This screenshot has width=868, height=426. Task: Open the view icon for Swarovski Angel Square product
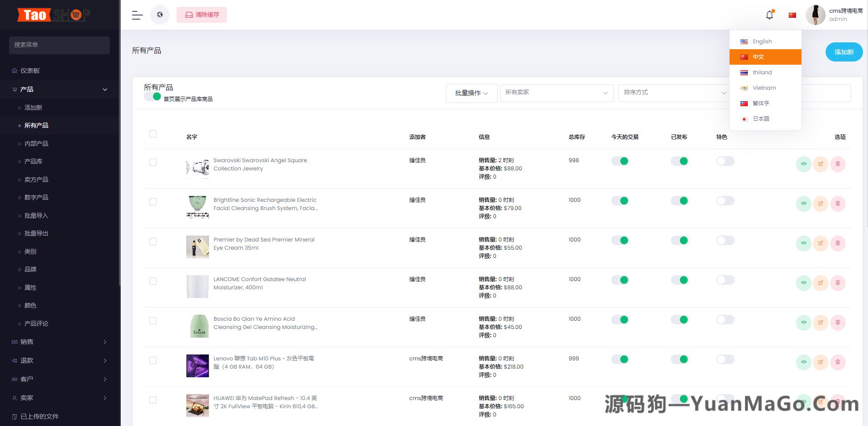[803, 164]
